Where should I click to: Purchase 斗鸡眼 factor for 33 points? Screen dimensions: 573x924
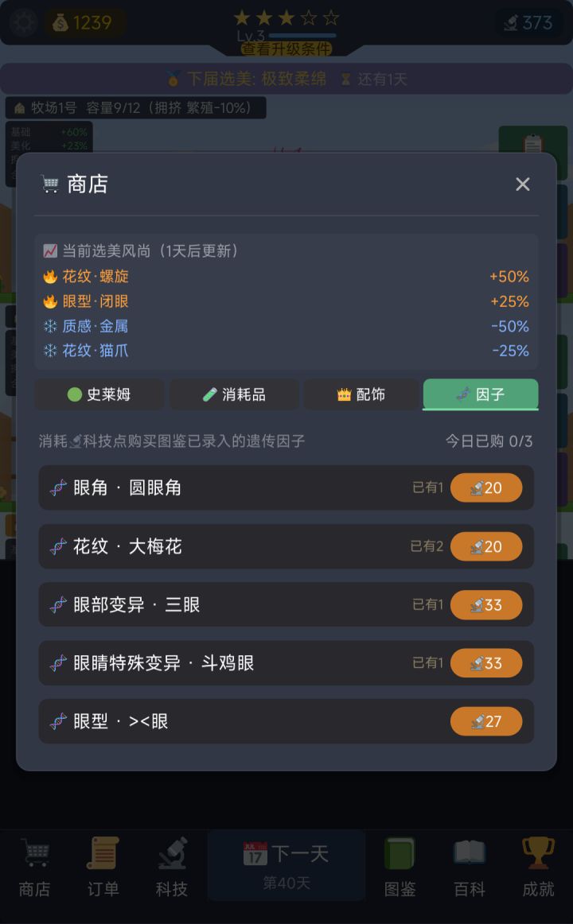pos(486,663)
